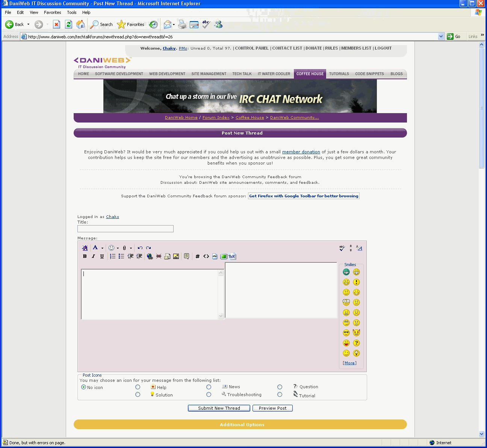Click the TeX tag icon
This screenshot has width=487, height=448.
(x=232, y=256)
